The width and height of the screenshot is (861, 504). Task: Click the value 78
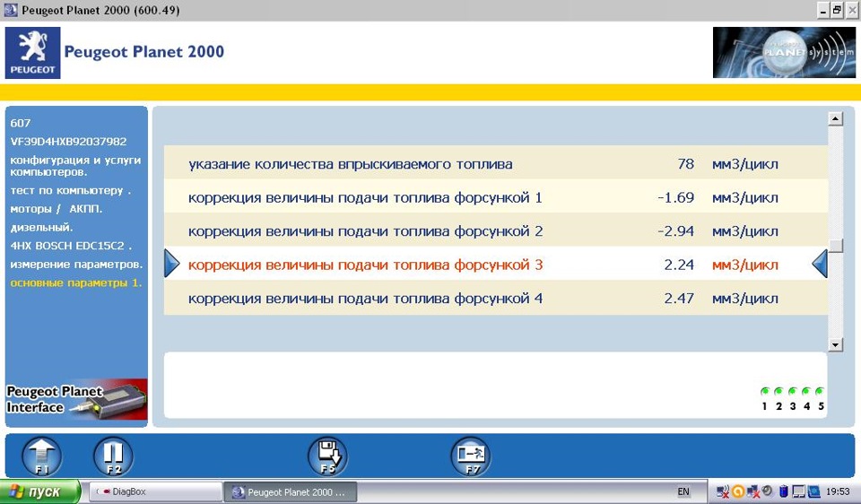tap(686, 163)
